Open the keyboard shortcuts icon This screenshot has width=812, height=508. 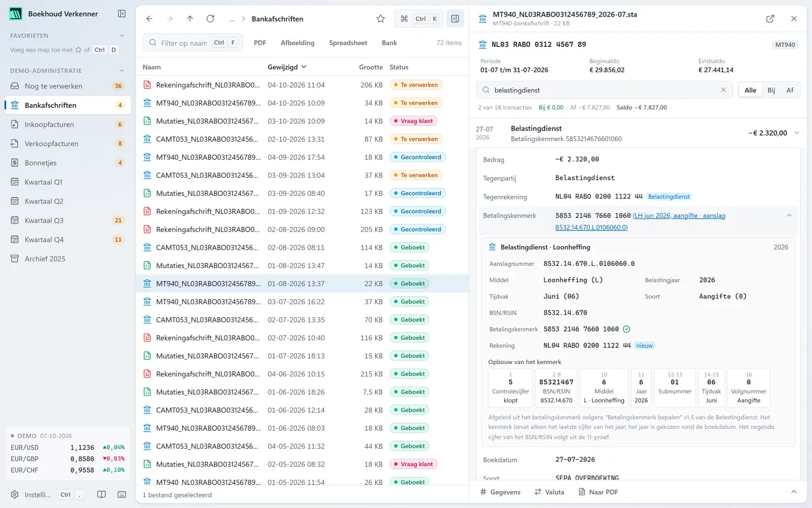tap(122, 494)
